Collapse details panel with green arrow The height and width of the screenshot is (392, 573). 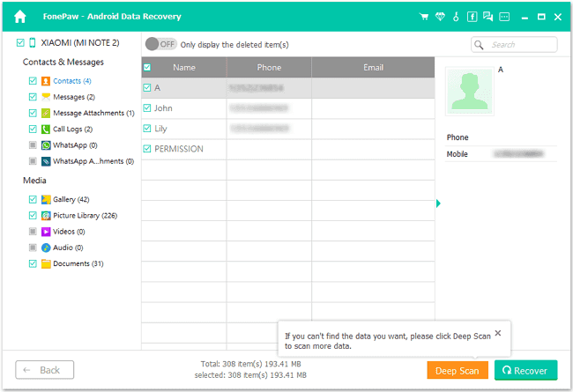(438, 203)
